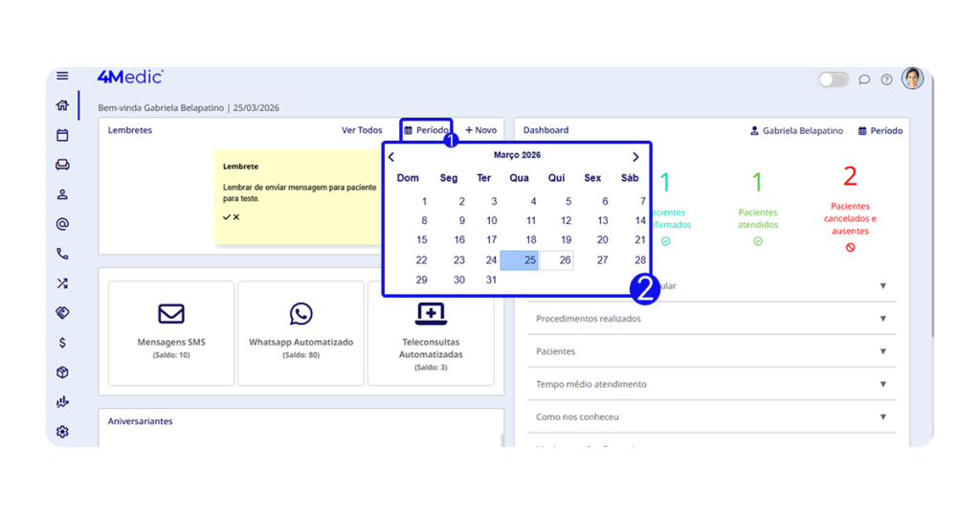Click the + Novo reminder button

tap(480, 130)
